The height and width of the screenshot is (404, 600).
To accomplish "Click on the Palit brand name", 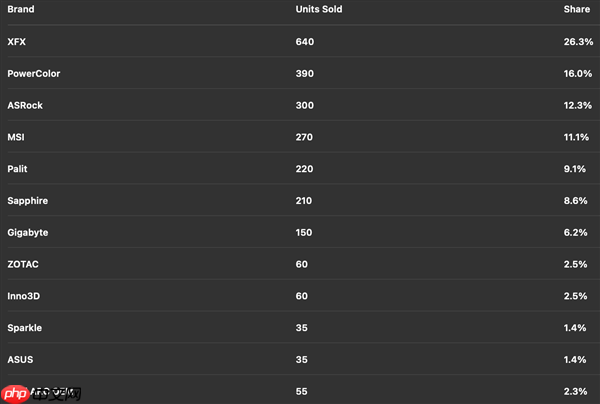I will [x=18, y=169].
